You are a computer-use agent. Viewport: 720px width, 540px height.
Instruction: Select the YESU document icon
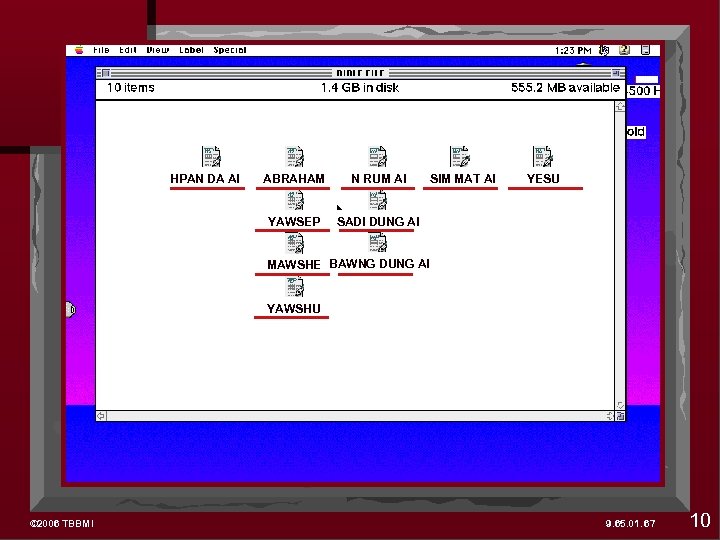[x=542, y=157]
